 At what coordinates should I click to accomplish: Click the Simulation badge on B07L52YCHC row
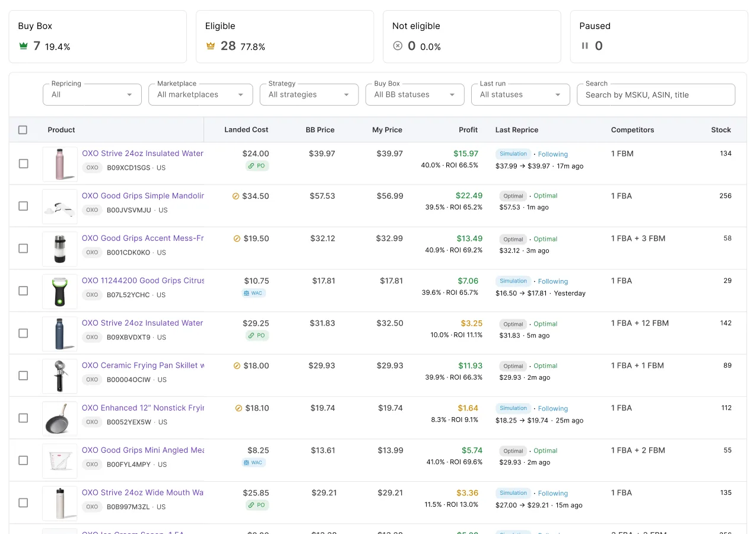click(513, 281)
